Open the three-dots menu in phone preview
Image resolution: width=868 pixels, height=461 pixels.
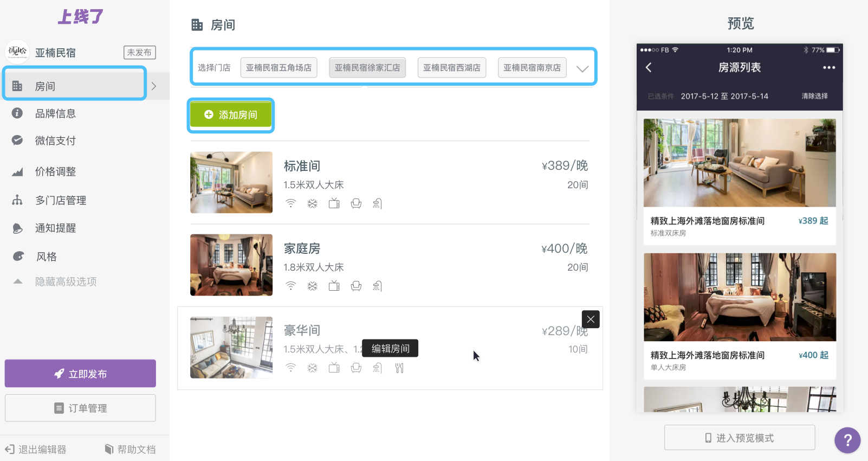[829, 68]
